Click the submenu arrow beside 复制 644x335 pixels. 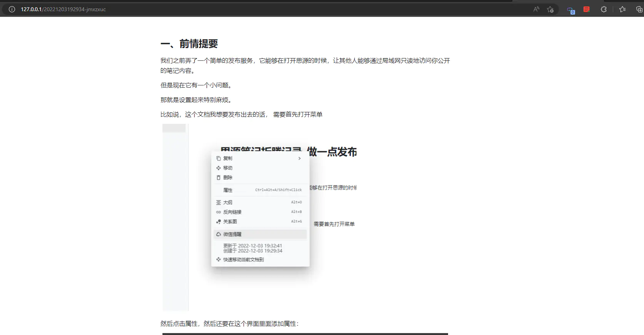pyautogui.click(x=299, y=158)
